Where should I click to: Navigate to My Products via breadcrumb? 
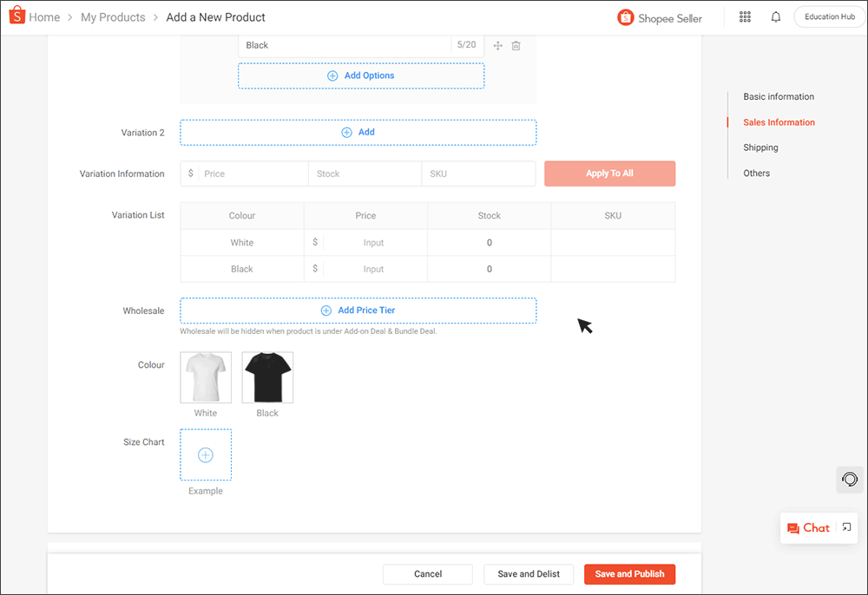[x=112, y=16]
